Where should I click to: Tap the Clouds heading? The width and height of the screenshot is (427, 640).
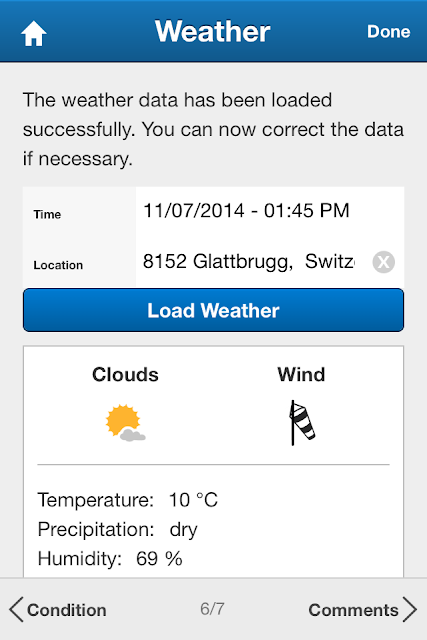tap(125, 374)
